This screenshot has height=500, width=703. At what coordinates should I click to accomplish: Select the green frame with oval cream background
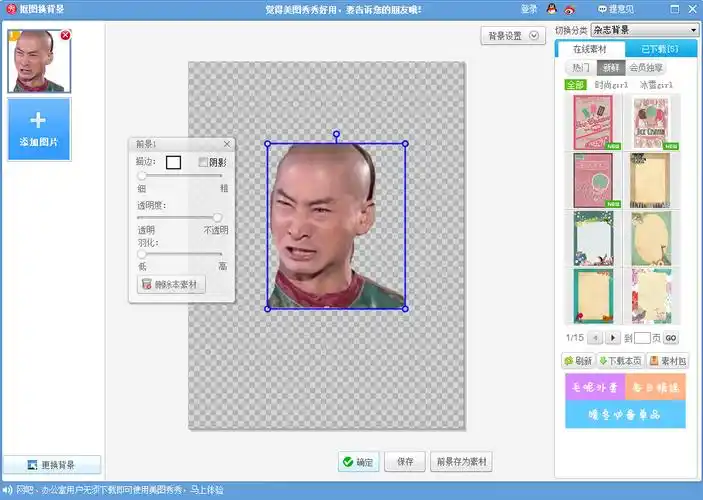coord(651,239)
